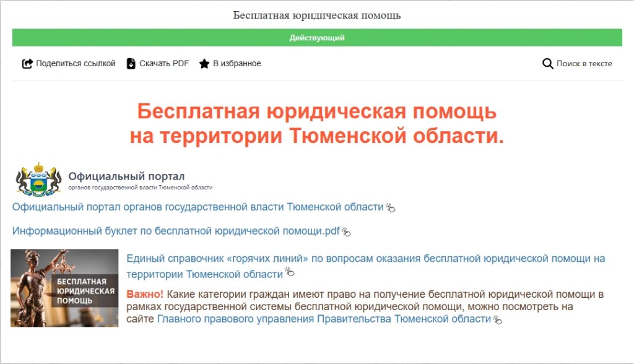
Task: Click hand icon after hotline directory link
Action: (290, 273)
